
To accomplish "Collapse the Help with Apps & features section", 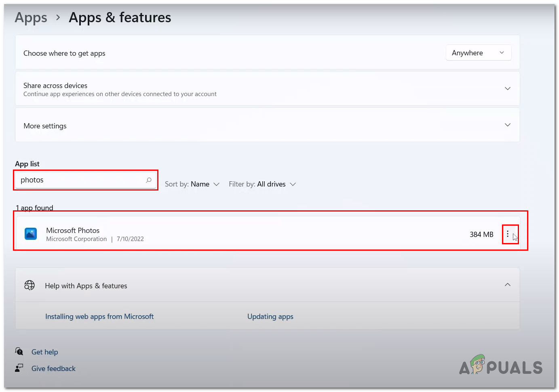I will pyautogui.click(x=507, y=285).
